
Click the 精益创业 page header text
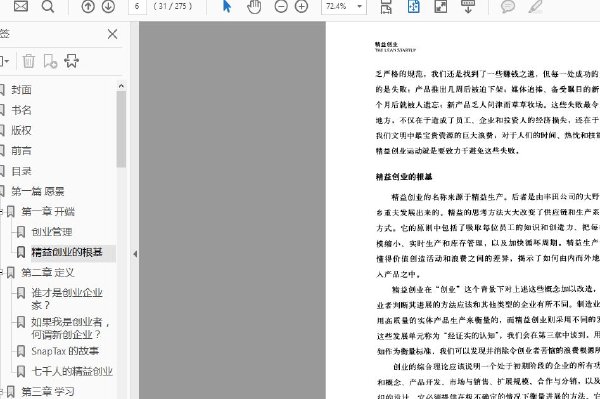386,44
